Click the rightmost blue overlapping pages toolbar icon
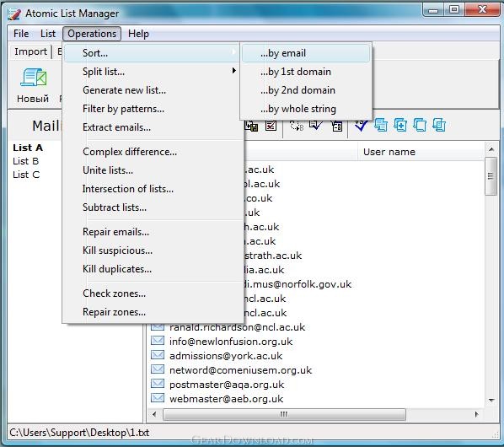 click(439, 125)
